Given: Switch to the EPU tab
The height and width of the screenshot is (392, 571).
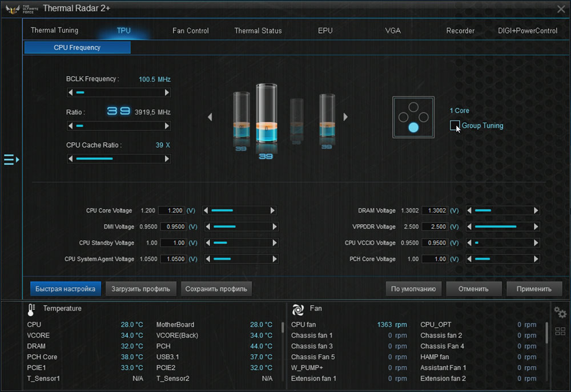Looking at the screenshot, I should point(325,31).
